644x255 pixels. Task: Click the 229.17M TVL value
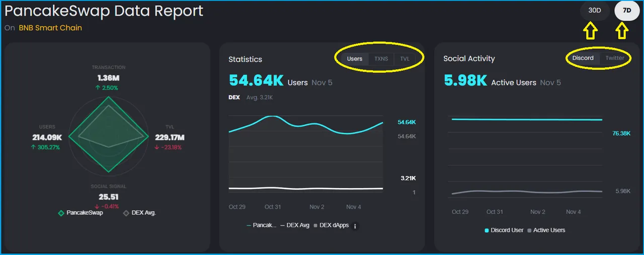170,137
